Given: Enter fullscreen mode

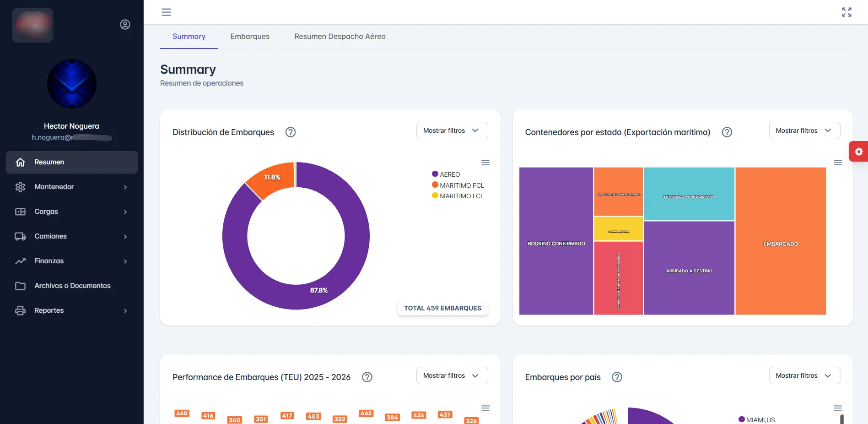Looking at the screenshot, I should click(x=846, y=12).
